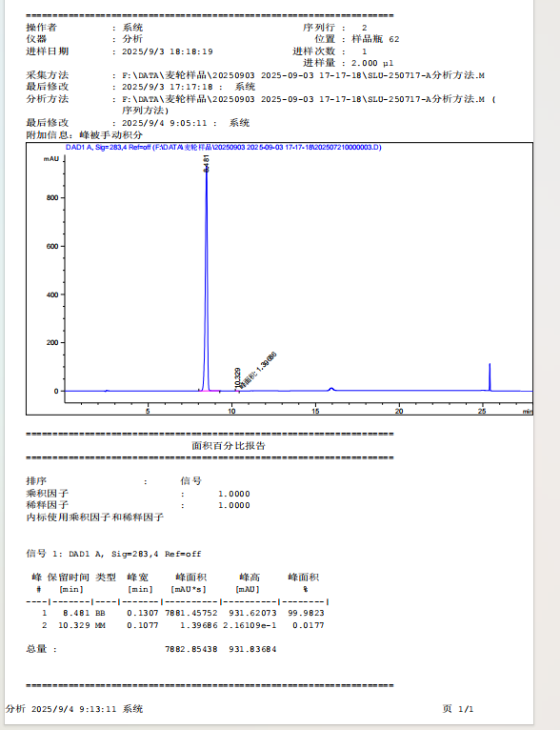Image resolution: width=560 pixels, height=730 pixels.
Task: Click the small peak near 16 minutes
Action: coord(331,389)
